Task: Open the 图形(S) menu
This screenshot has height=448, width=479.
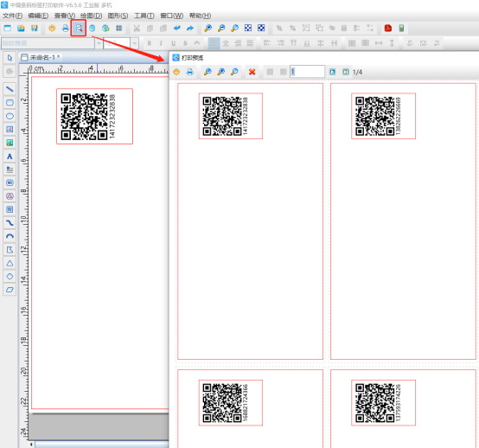Action: tap(118, 16)
